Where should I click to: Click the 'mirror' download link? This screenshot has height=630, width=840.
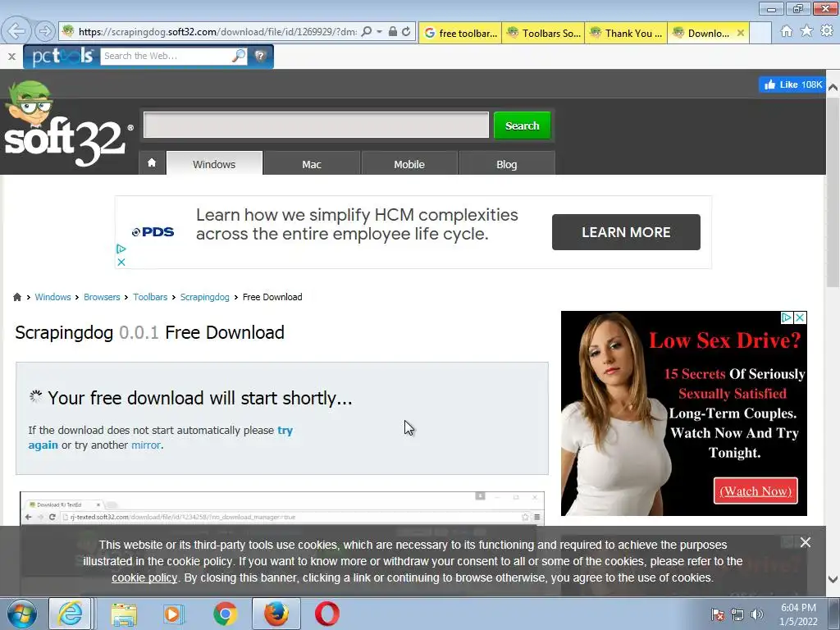coord(146,445)
